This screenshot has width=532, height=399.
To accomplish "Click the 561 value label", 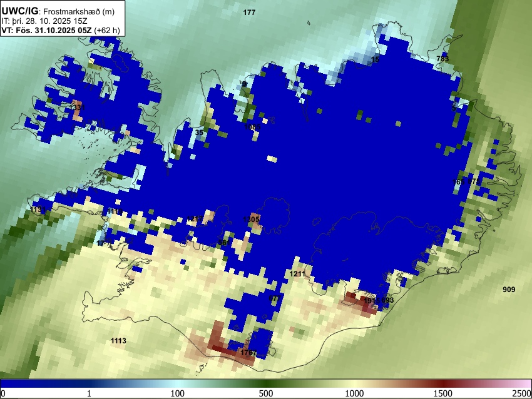I will pos(223,243).
